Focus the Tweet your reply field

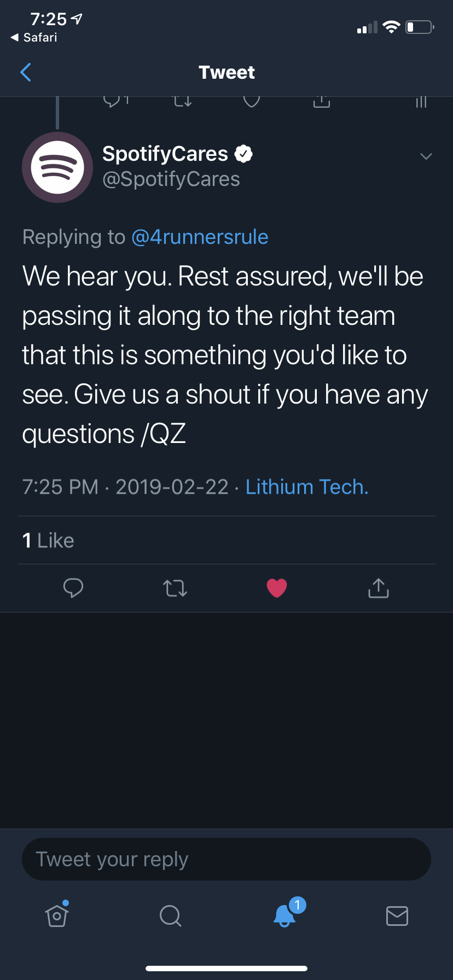click(226, 859)
